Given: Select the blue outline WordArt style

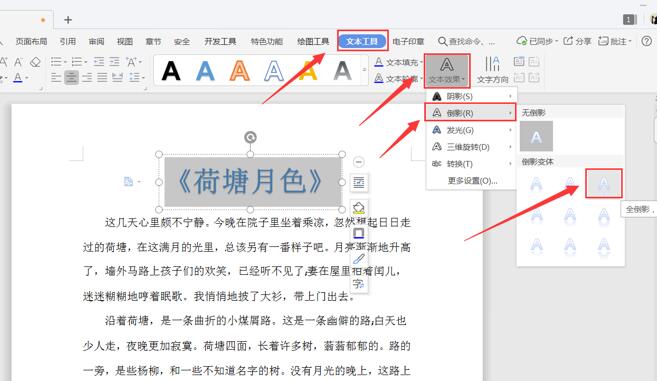Looking at the screenshot, I should click(274, 71).
